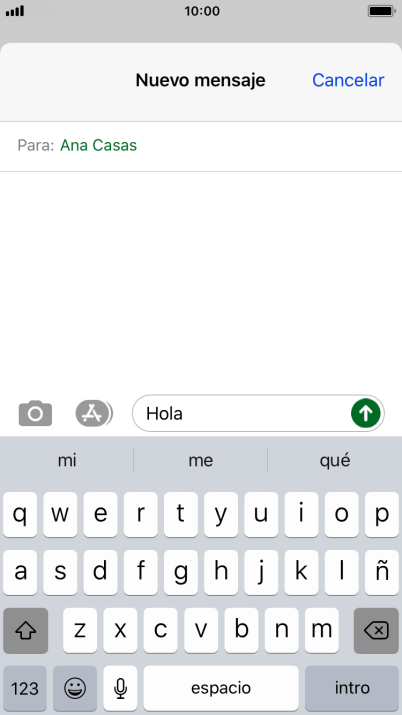The height and width of the screenshot is (715, 402).
Task: Choose the "mi" word suggestion
Action: coord(67,460)
